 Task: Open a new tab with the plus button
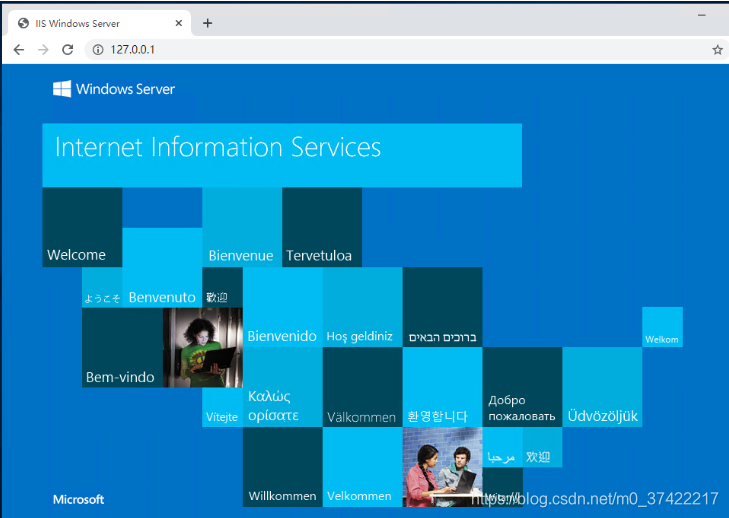(207, 23)
